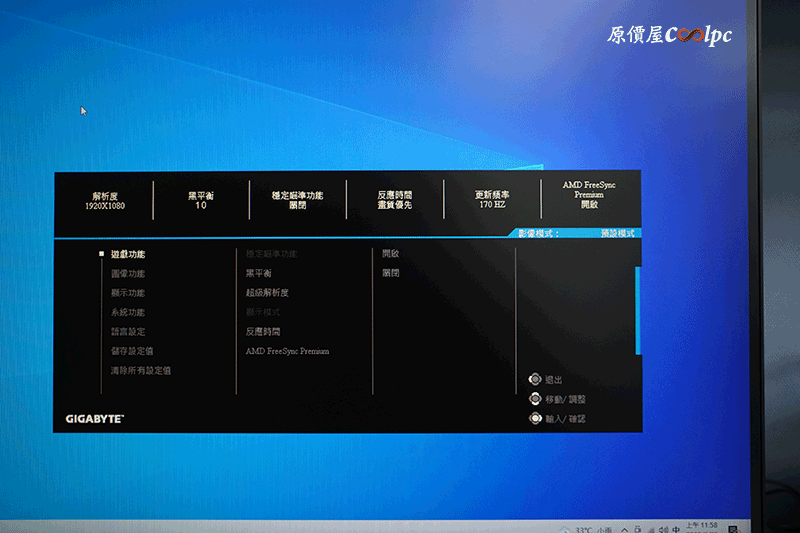Click the joystick icon beside 輸入/確認
Screen dimensions: 800x533
click(x=535, y=418)
